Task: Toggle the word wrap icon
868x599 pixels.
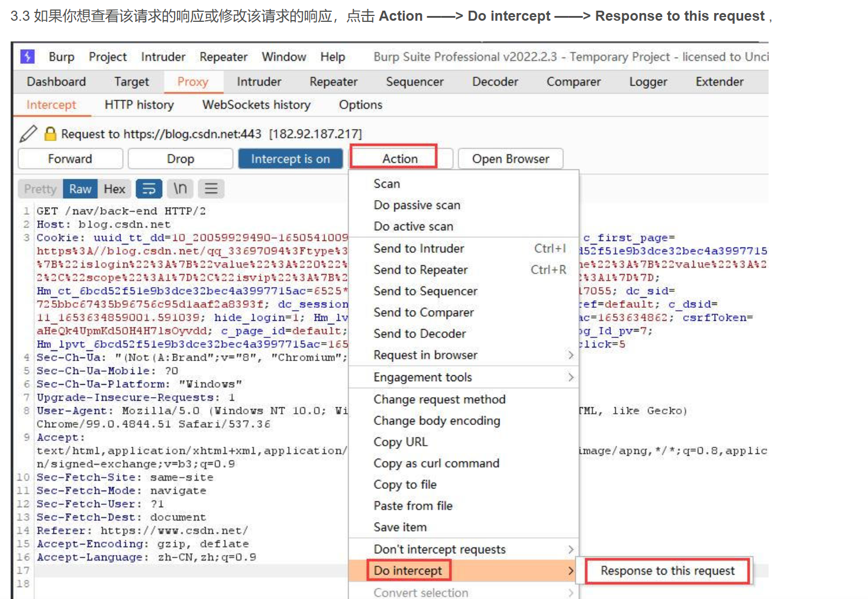Action: tap(149, 189)
